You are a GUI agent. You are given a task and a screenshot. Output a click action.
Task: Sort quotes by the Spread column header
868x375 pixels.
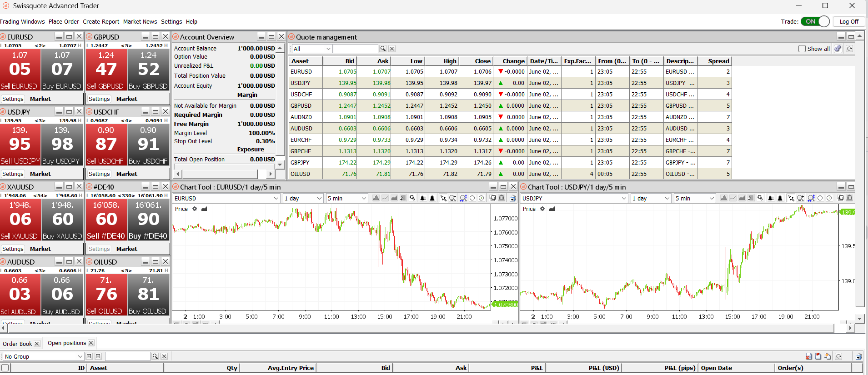[714, 61]
